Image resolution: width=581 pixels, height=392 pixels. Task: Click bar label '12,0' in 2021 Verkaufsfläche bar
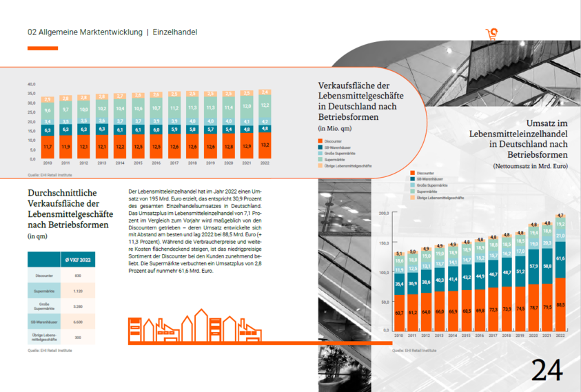(x=247, y=106)
